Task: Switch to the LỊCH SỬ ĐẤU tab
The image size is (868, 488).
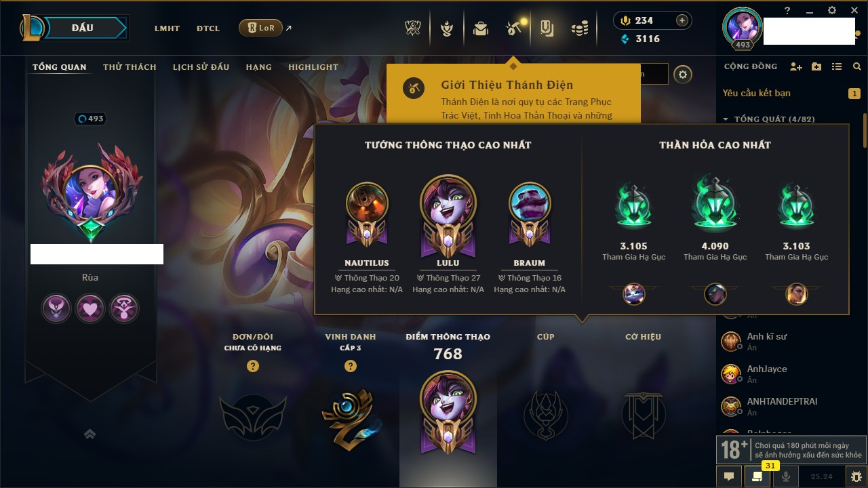Action: tap(201, 67)
